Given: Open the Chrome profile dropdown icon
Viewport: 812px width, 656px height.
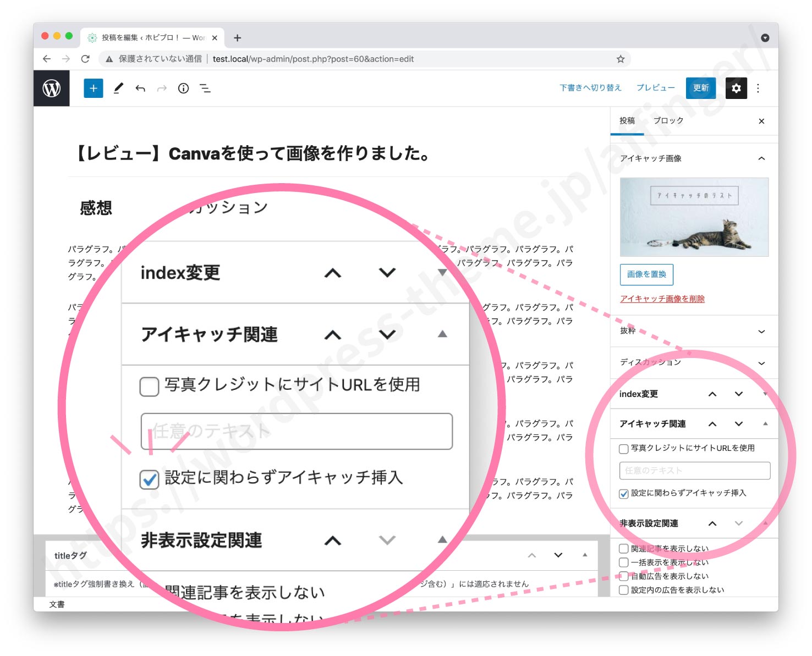Looking at the screenshot, I should (x=765, y=38).
